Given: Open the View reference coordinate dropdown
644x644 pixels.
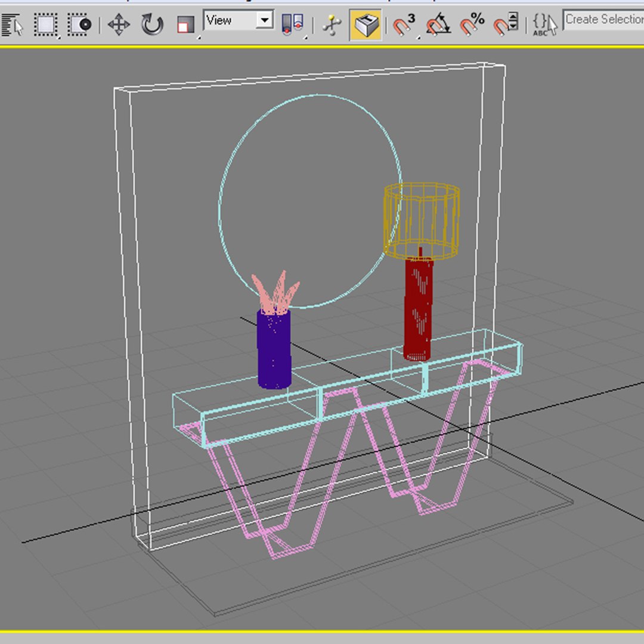Looking at the screenshot, I should point(239,20).
